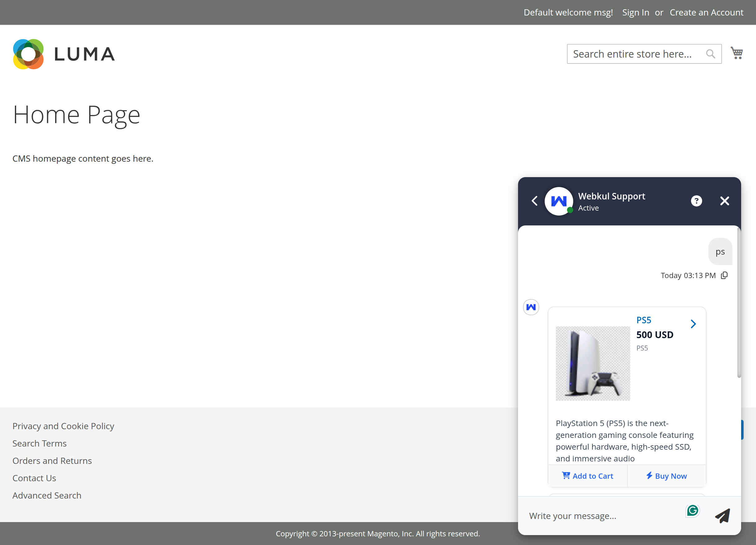Click 'CMS homepage content goes here.' text
The image size is (756, 545).
tap(83, 159)
